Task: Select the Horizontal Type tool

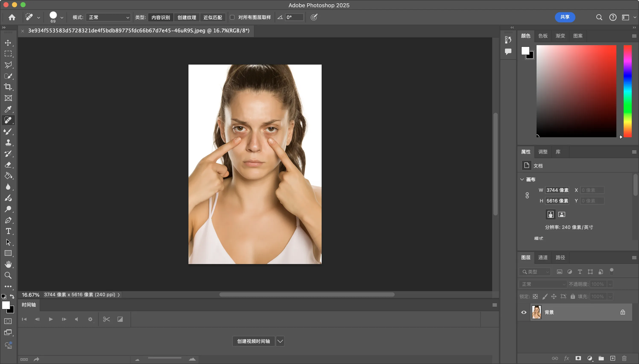Action: pos(8,231)
